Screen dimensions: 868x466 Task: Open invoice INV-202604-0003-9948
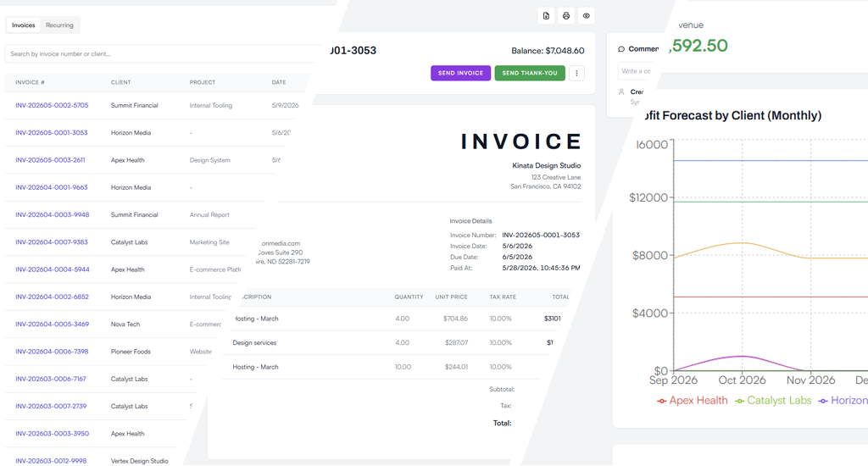click(53, 214)
